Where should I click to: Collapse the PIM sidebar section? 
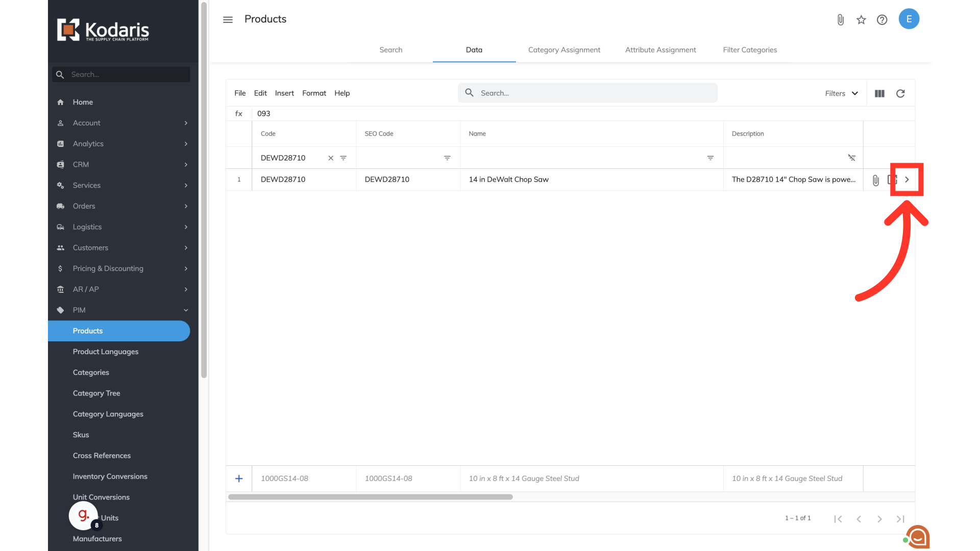pos(186,310)
